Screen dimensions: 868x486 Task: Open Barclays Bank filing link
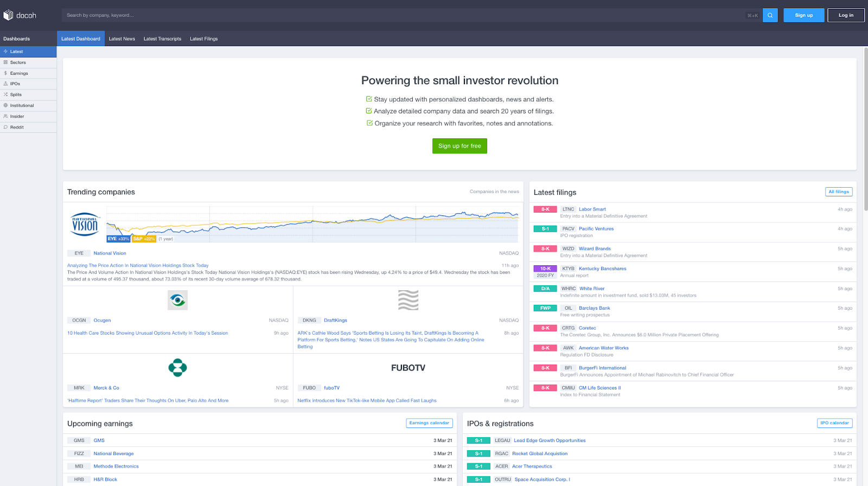tap(595, 308)
